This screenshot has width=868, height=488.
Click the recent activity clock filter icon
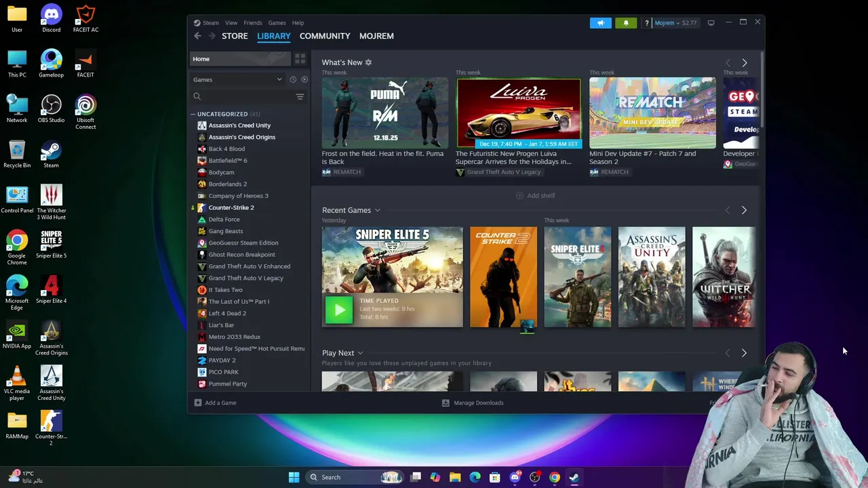[x=293, y=80]
